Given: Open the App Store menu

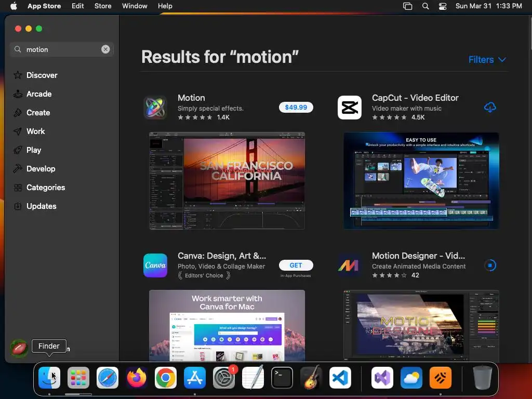Looking at the screenshot, I should click(x=44, y=6).
